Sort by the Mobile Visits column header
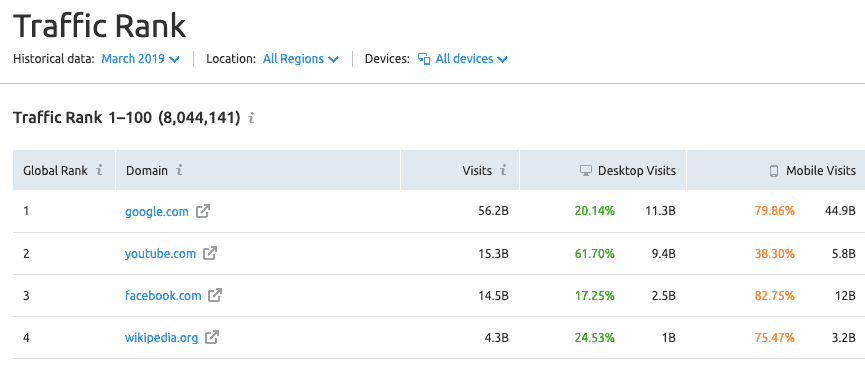Viewport: 865px width, 370px height. click(x=813, y=170)
